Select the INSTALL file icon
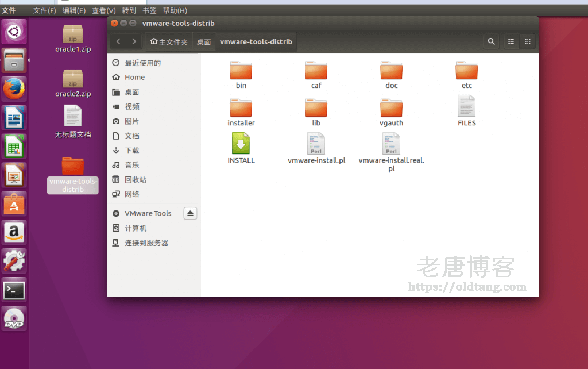This screenshot has height=369, width=588. tap(241, 144)
